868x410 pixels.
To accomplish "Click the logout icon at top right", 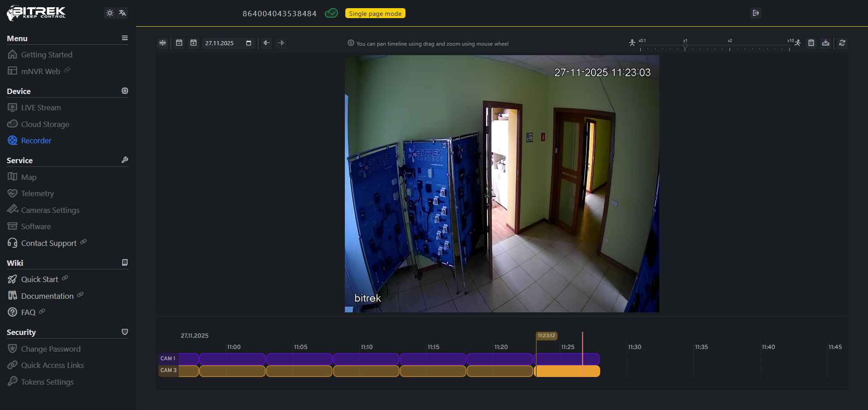I will coord(756,13).
